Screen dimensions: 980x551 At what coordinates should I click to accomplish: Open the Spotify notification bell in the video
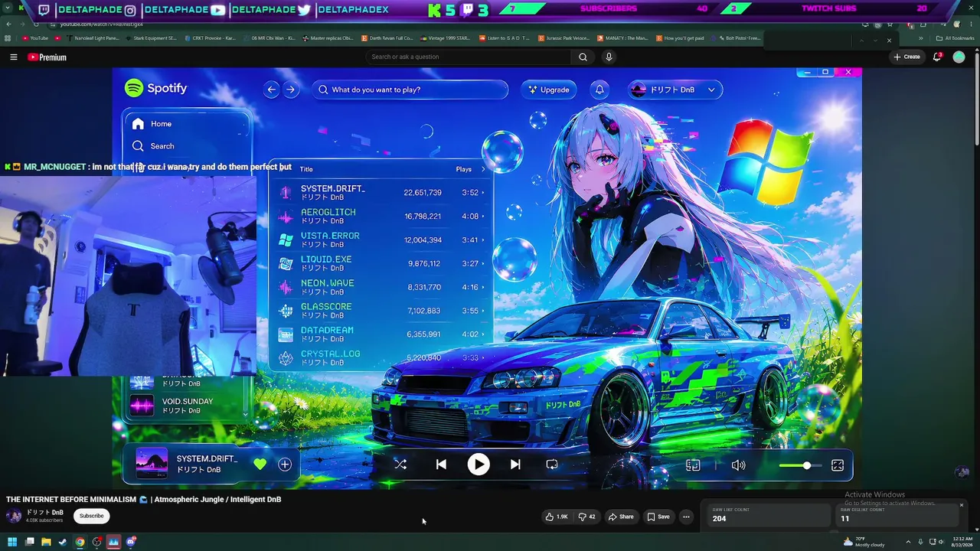(599, 90)
